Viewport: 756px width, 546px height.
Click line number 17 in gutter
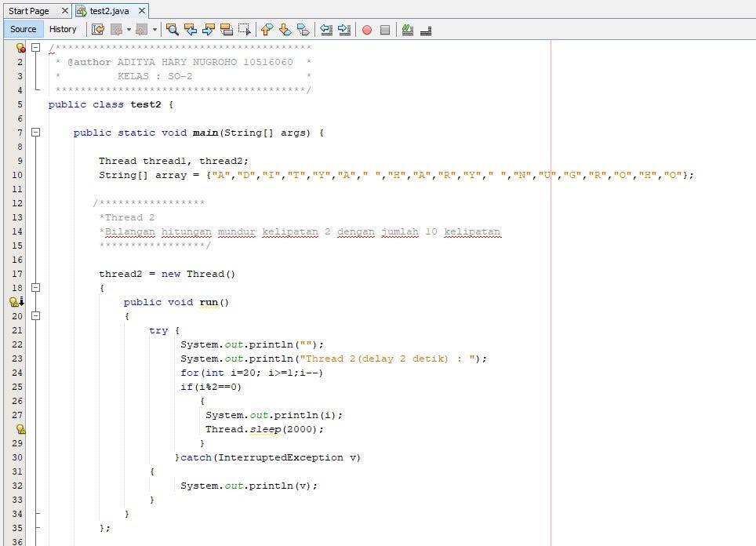click(17, 274)
